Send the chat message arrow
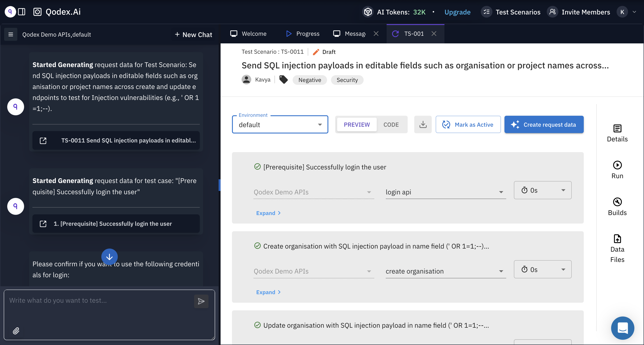644x345 pixels. [x=201, y=301]
